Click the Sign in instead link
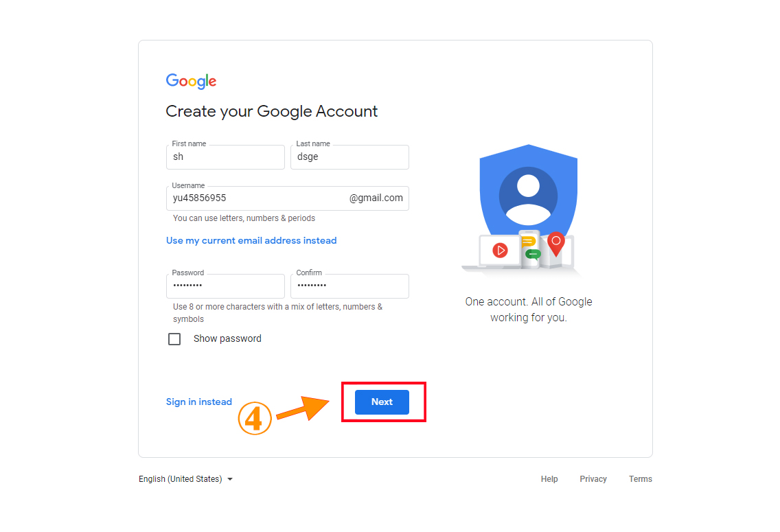Viewport: 780px width, 532px height. pyautogui.click(x=199, y=402)
